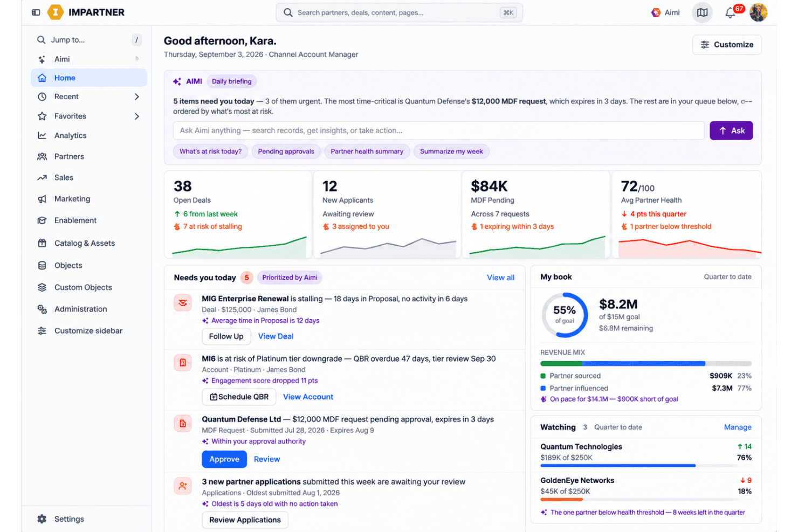Click the Schedule QBR button
The width and height of the screenshot is (798, 532).
point(239,397)
